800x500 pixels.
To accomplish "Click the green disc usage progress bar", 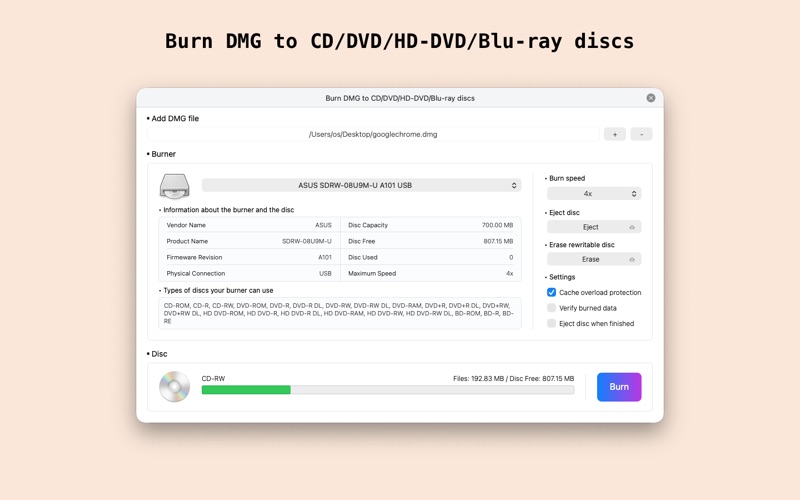I will 388,390.
